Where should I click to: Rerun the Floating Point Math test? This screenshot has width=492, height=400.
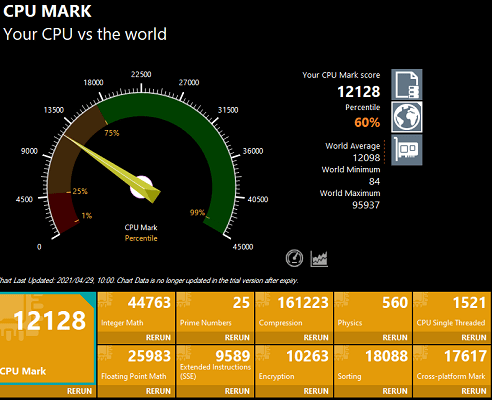coord(158,391)
